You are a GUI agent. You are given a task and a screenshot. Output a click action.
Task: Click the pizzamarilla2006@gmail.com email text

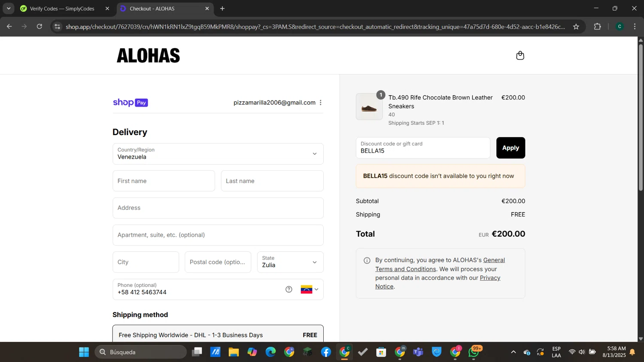(x=274, y=103)
